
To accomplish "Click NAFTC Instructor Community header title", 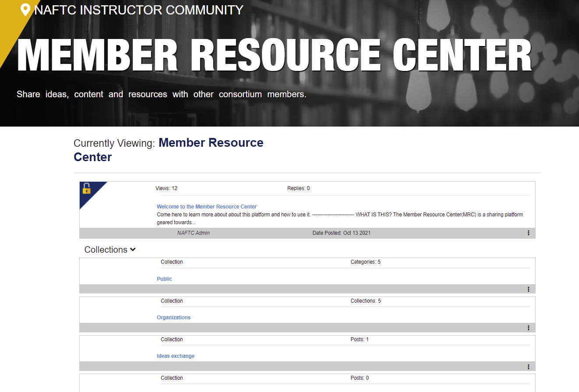I will (x=138, y=10).
